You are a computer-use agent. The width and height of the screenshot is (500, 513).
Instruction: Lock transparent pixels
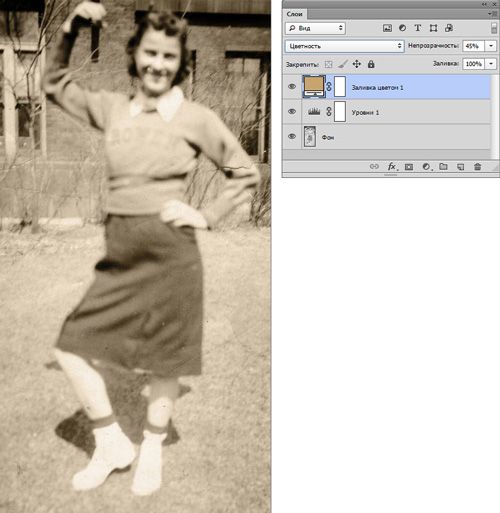tap(328, 64)
